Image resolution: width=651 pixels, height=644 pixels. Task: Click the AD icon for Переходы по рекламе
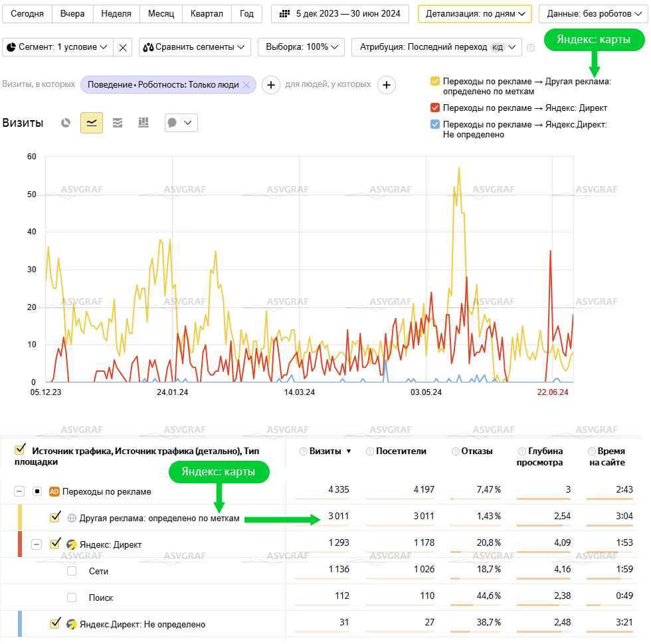tap(54, 492)
